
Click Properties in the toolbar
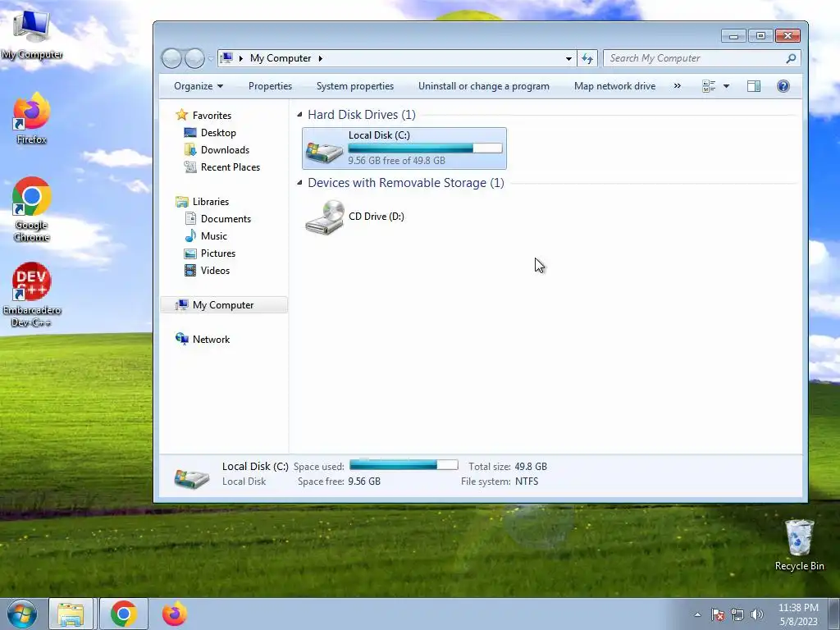(270, 86)
